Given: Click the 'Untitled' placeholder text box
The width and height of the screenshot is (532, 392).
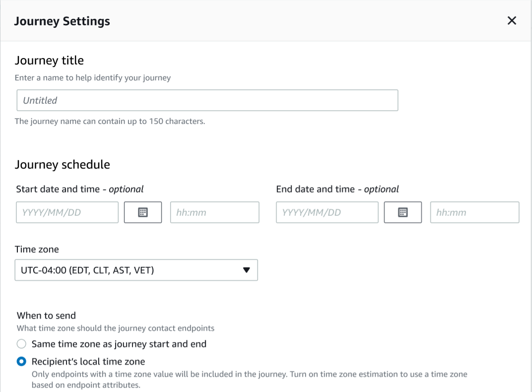Looking at the screenshot, I should tap(207, 100).
